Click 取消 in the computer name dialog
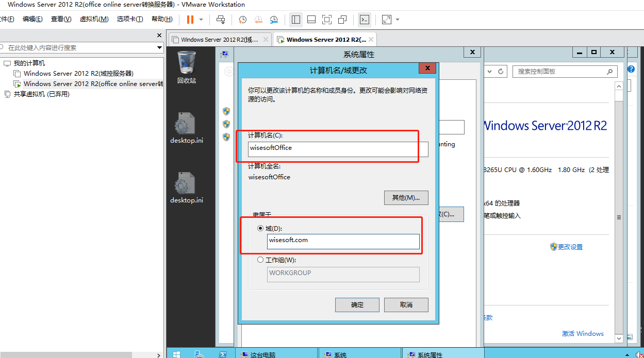 406,304
